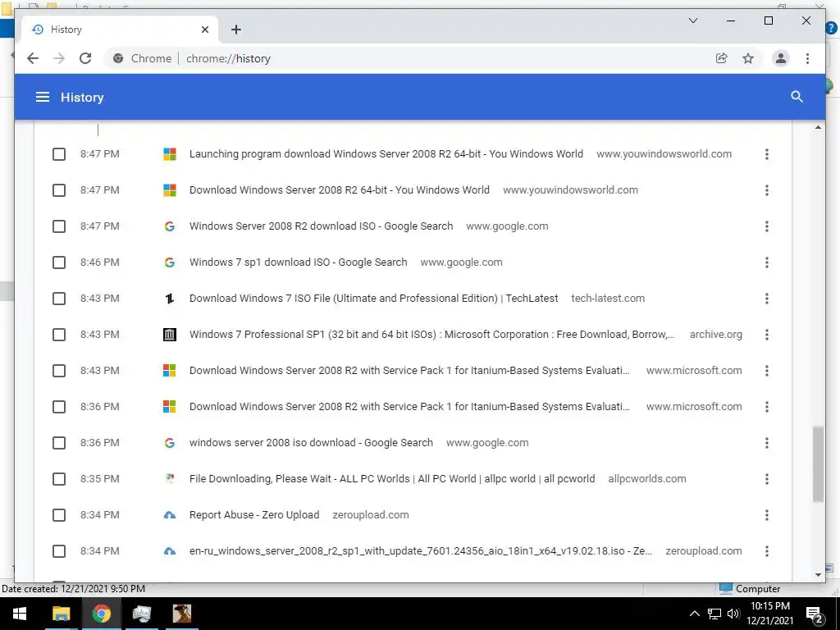Viewport: 840px width, 630px height.
Task: Open the Chrome profile avatar menu
Action: pyautogui.click(x=781, y=58)
